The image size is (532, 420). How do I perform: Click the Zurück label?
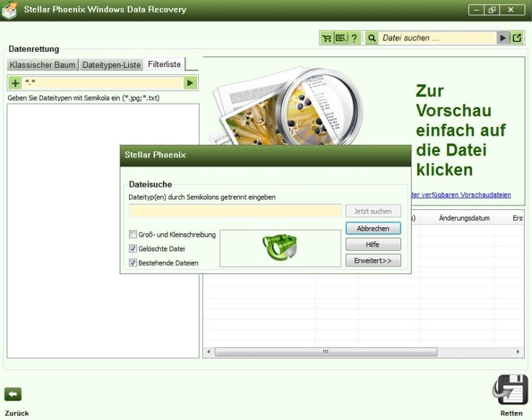click(x=17, y=413)
